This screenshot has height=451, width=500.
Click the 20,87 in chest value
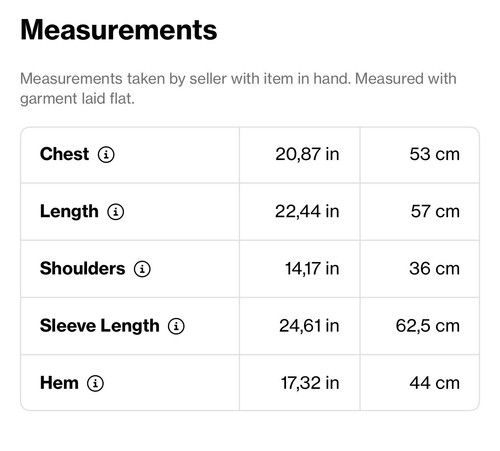tap(307, 154)
